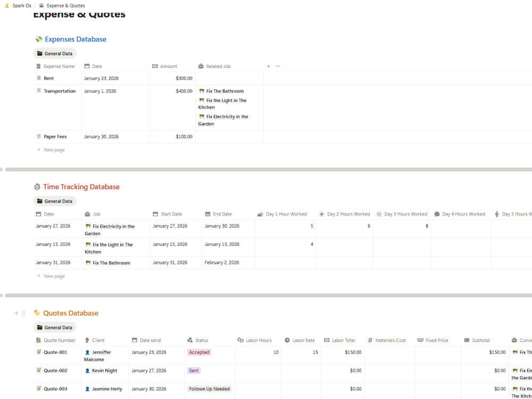Click the Status column header
Image resolution: width=532 pixels, height=399 pixels.
[198, 340]
